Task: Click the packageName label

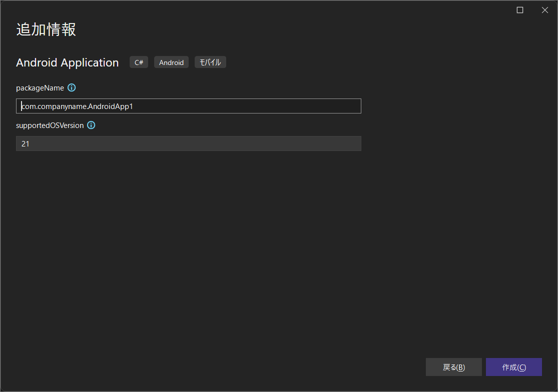Action: pos(40,87)
